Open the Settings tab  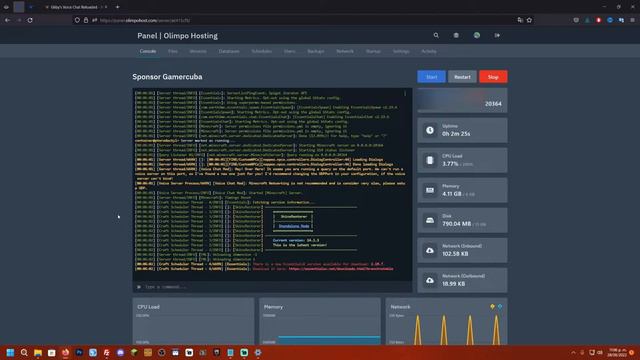coord(401,51)
